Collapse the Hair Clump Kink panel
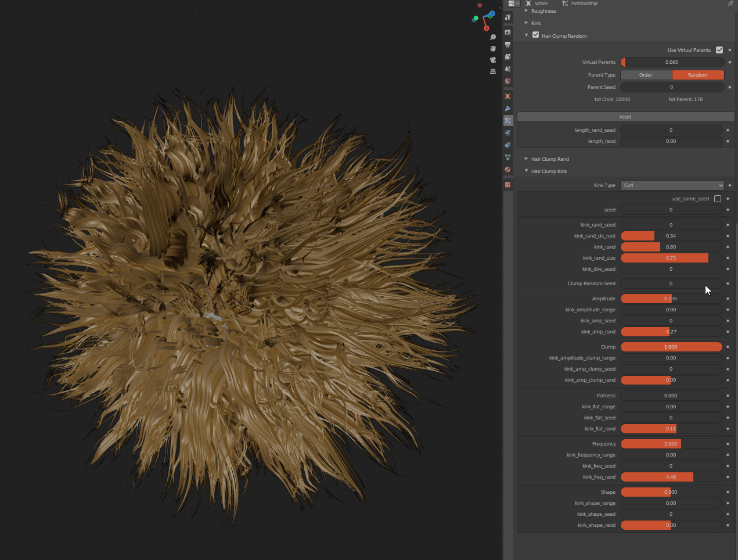This screenshot has height=560, width=738. 549,171
